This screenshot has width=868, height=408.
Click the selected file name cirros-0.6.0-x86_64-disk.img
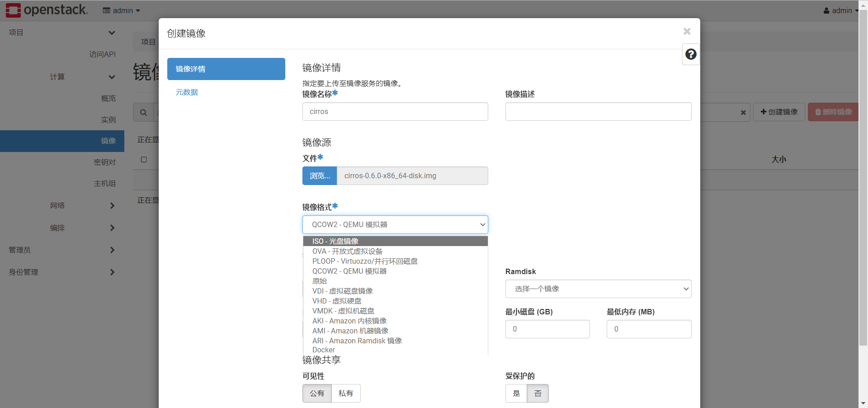coord(390,176)
